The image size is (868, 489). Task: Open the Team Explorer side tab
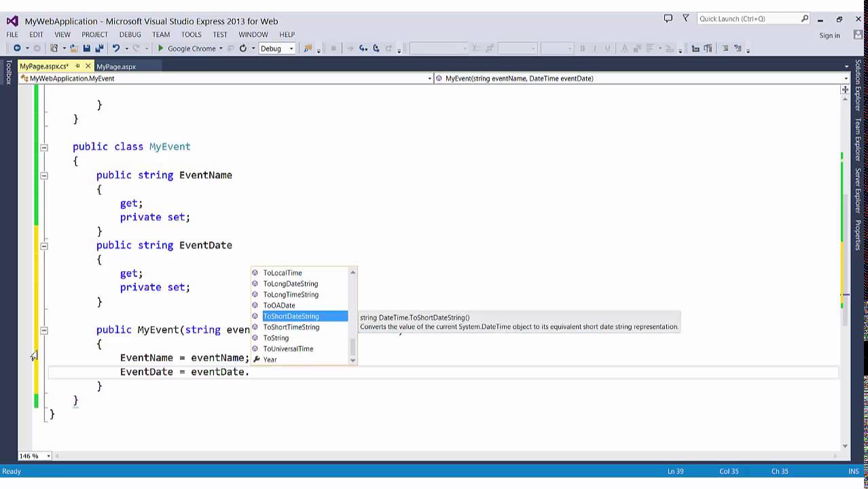(858, 140)
